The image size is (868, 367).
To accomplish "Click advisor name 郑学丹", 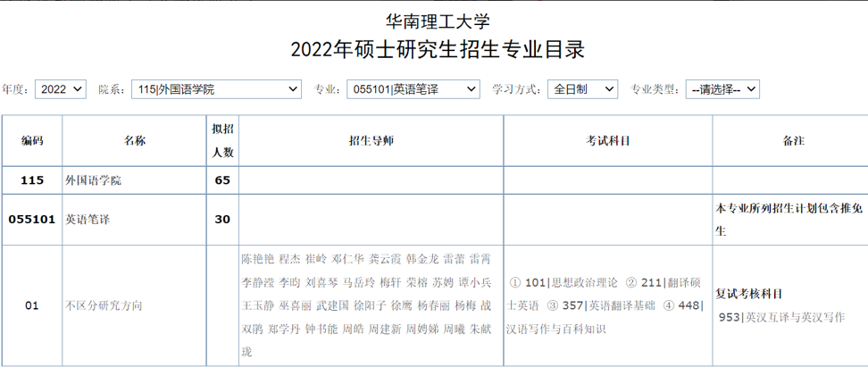I will tap(284, 329).
